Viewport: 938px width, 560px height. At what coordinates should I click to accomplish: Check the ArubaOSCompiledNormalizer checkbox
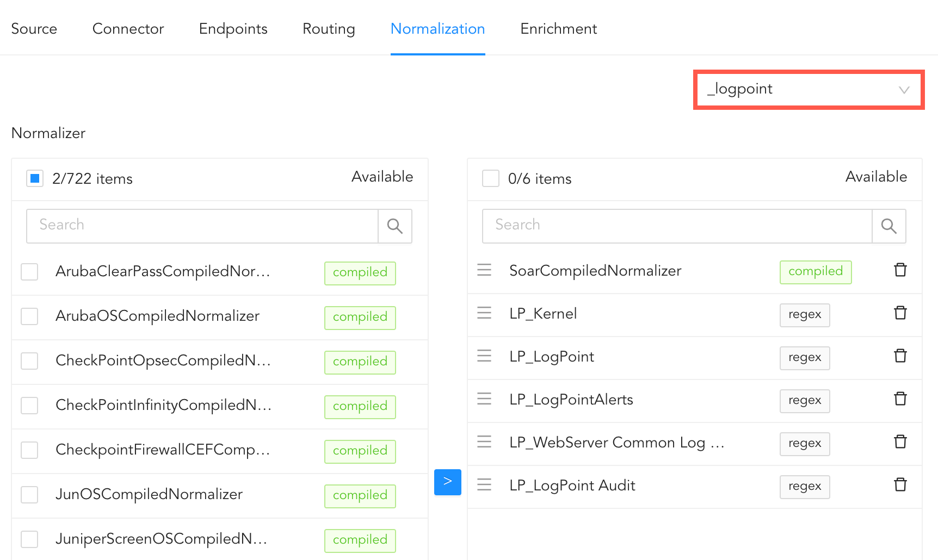(29, 316)
